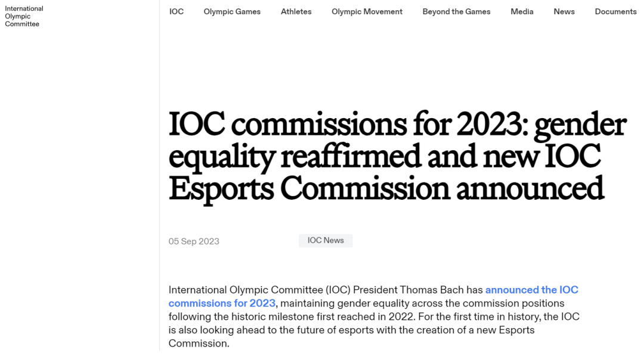The image size is (644, 362).
Task: Open the Media navigation item
Action: 522,11
